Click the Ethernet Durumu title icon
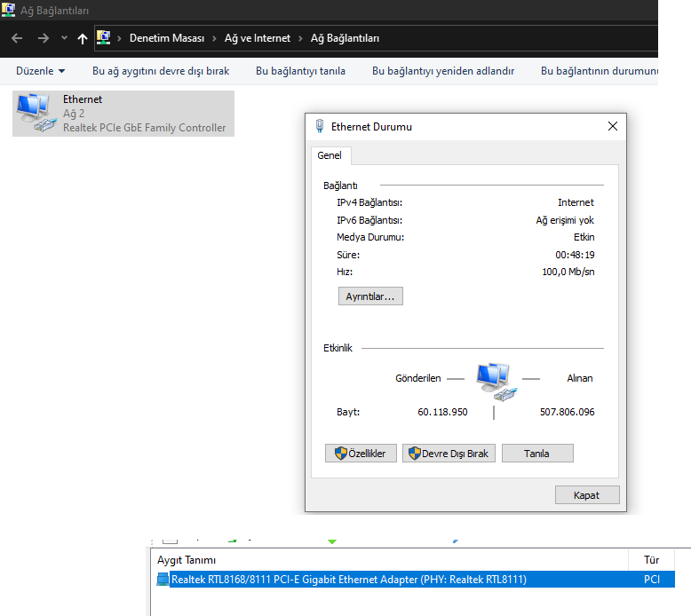 (x=320, y=126)
